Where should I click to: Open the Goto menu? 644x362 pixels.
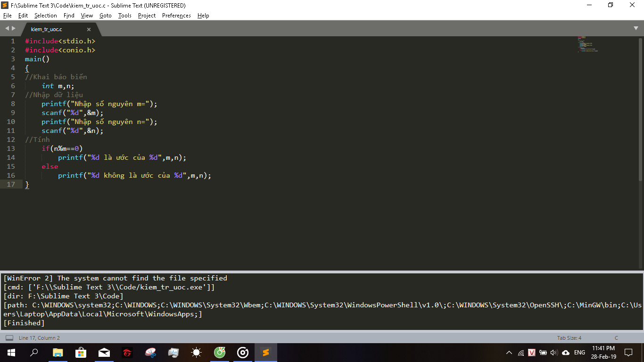coord(105,16)
